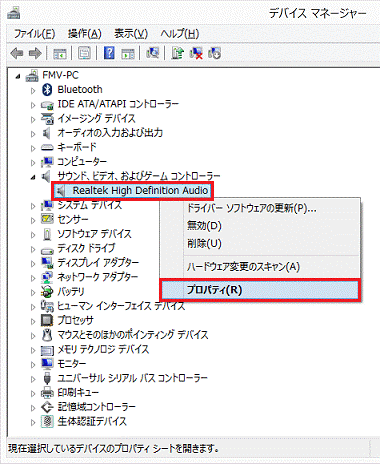Screen dimensions: 380x464
Task: Select the 生体認証デバイス tree row
Action: 92,421
